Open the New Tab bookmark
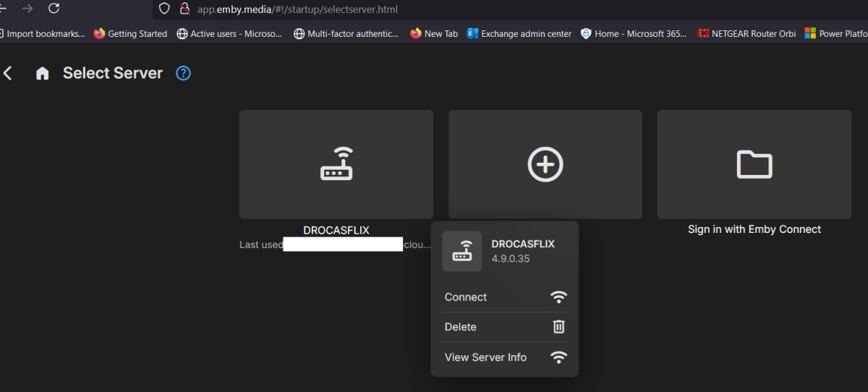The image size is (868, 392). tap(434, 33)
